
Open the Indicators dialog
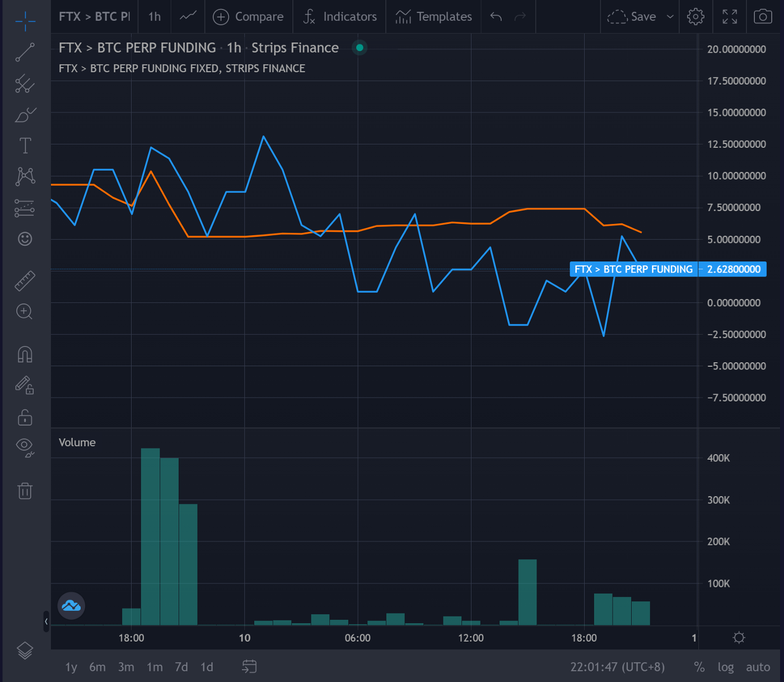340,17
